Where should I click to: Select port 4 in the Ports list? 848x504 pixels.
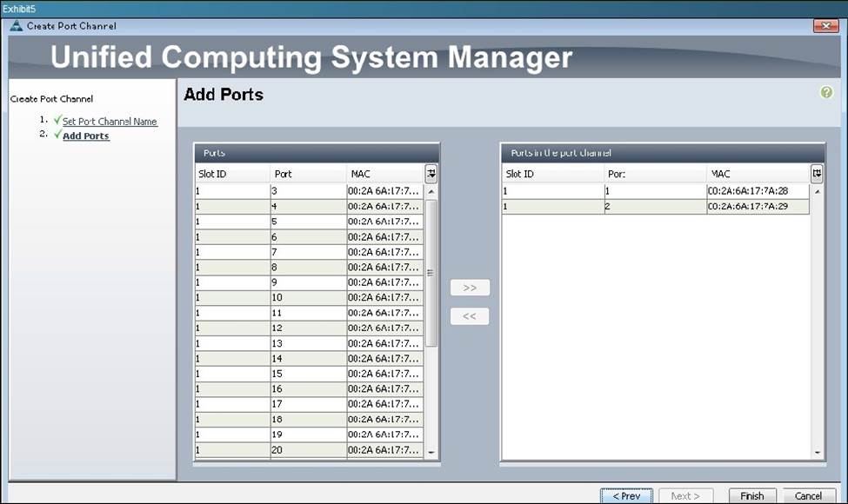pyautogui.click(x=310, y=206)
